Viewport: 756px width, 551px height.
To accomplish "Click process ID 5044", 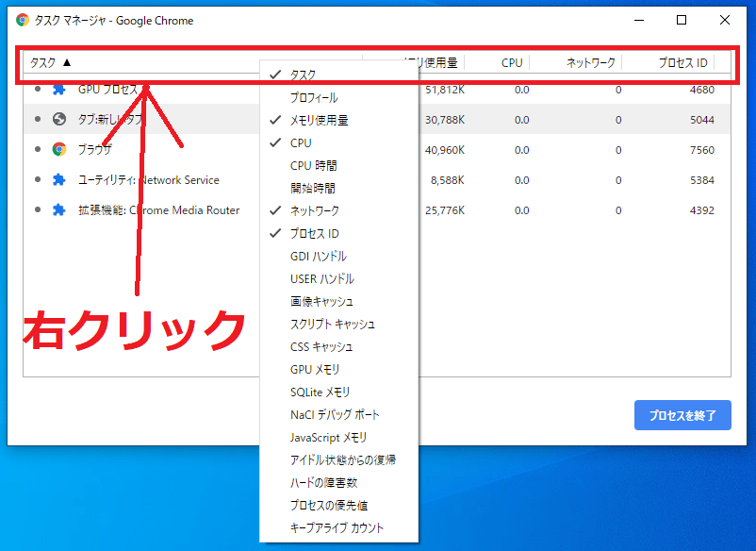I will click(701, 120).
